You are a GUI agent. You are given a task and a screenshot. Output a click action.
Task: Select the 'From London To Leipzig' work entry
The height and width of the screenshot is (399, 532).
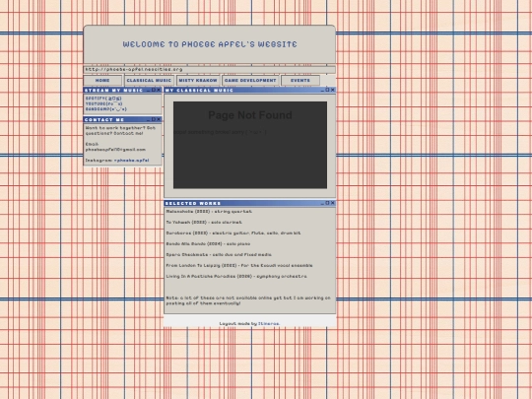239,266
